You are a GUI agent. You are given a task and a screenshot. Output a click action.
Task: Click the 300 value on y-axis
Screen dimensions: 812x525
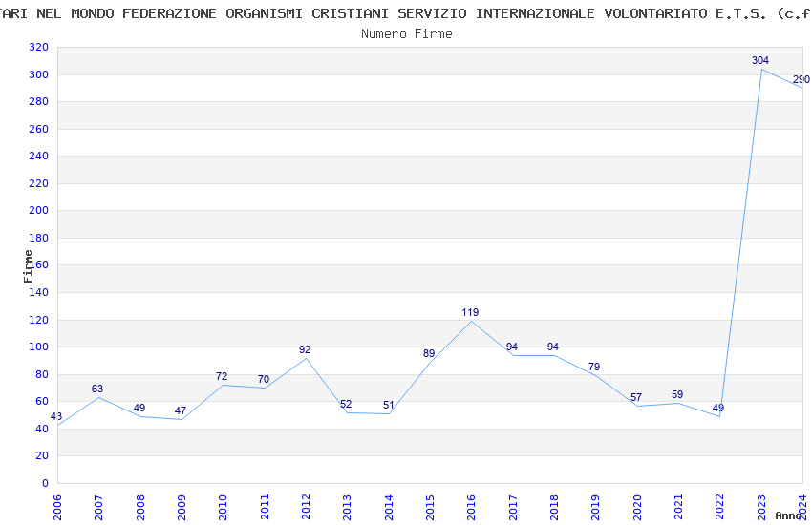[38, 74]
